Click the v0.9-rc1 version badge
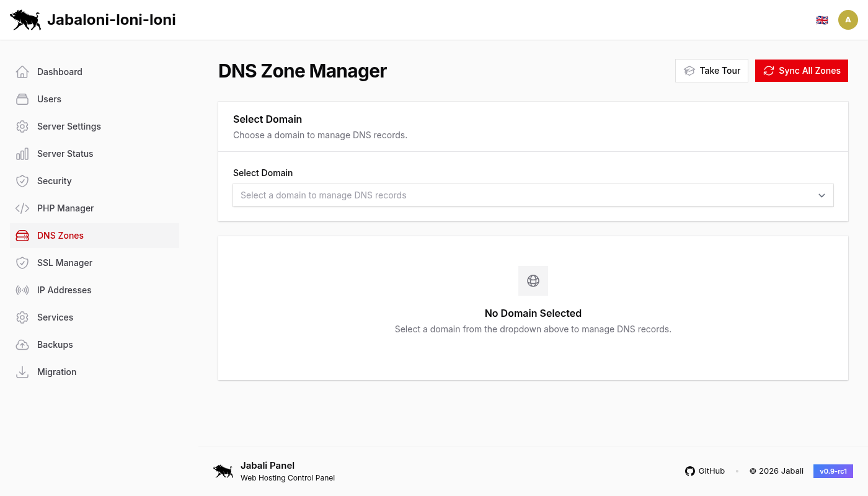The height and width of the screenshot is (496, 868). [833, 471]
